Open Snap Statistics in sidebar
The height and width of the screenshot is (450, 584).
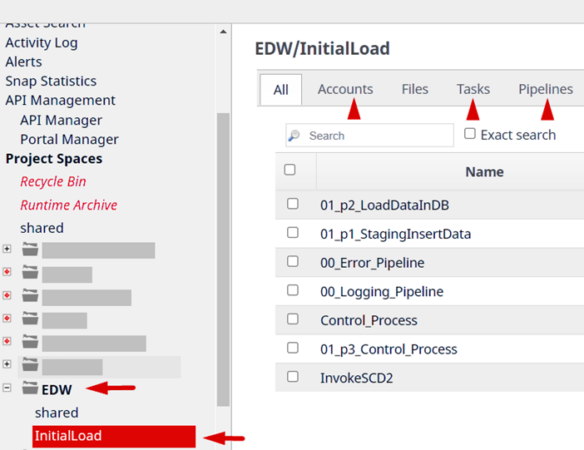51,81
